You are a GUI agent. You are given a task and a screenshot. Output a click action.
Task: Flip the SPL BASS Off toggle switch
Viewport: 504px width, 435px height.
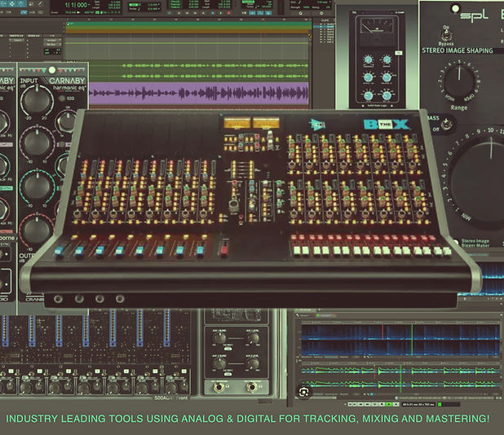click(446, 123)
